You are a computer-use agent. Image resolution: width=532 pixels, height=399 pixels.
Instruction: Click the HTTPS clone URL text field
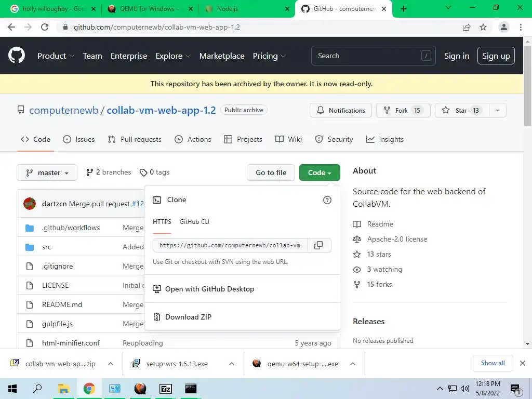coord(230,245)
